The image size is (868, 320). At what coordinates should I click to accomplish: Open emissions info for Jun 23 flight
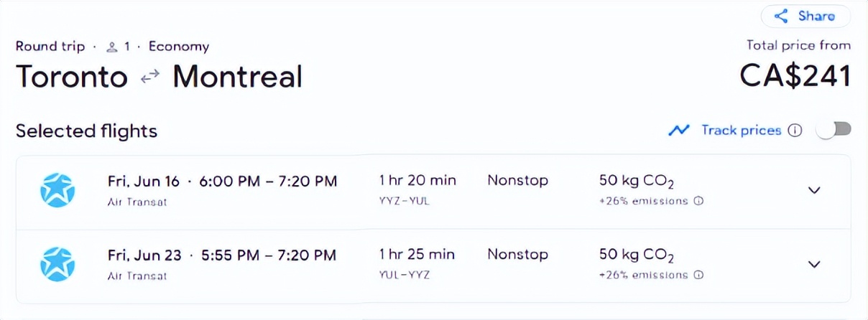pos(698,275)
